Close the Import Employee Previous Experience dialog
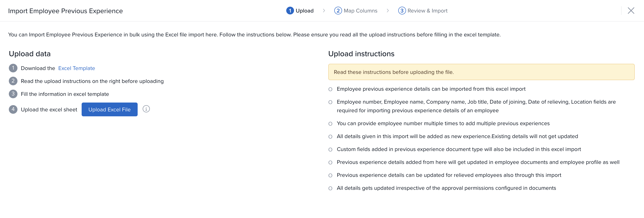This screenshot has width=644, height=218. 631,11
